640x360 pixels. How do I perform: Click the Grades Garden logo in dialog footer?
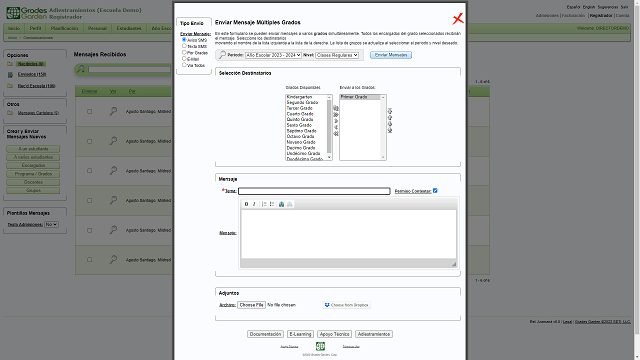[320, 346]
